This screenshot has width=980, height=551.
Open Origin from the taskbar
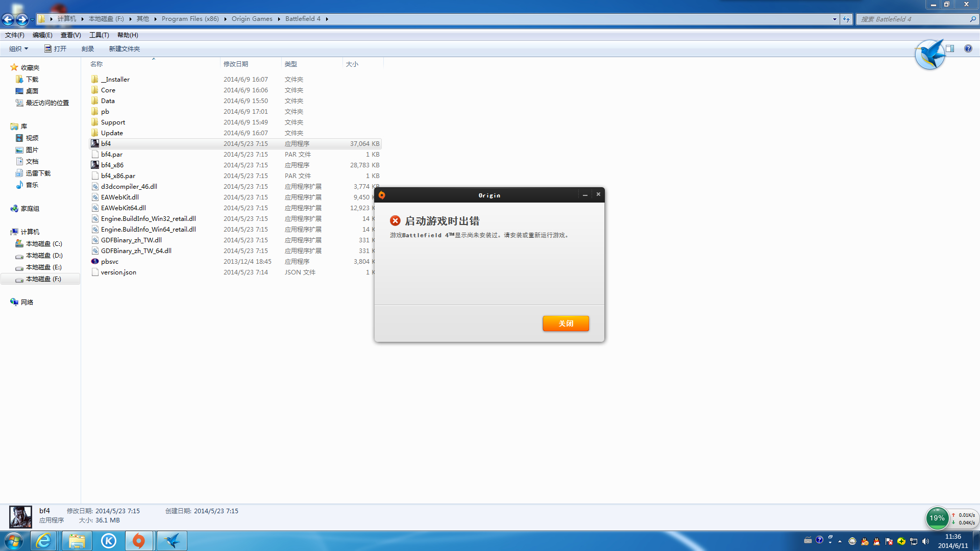[x=138, y=541]
